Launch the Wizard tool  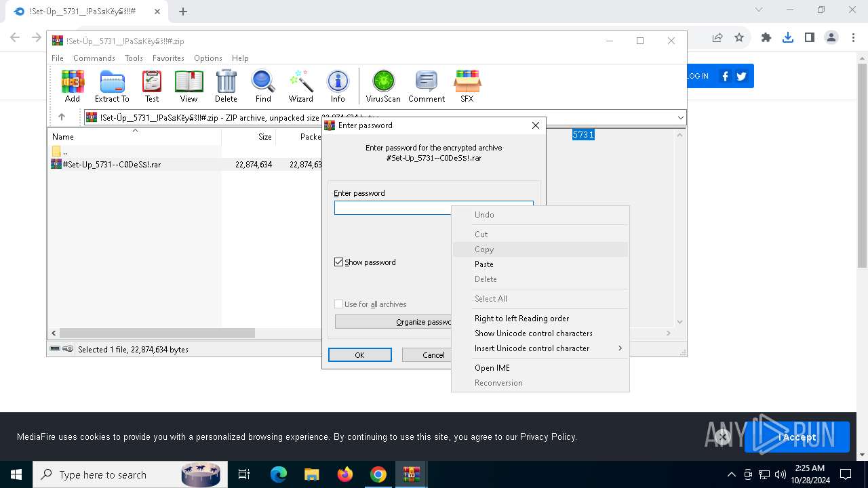coord(300,86)
